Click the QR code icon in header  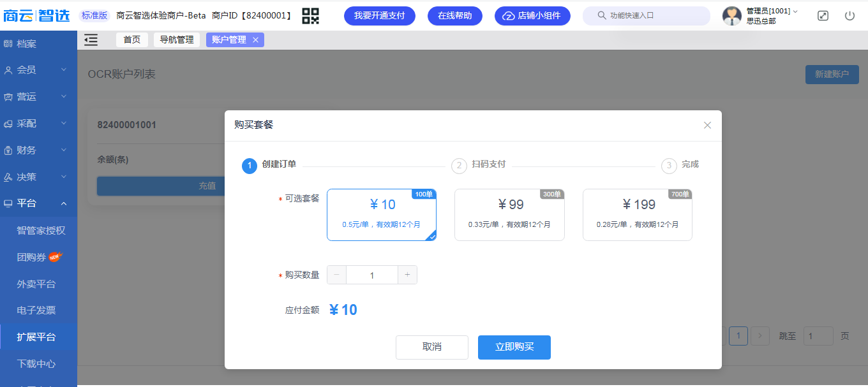click(311, 15)
